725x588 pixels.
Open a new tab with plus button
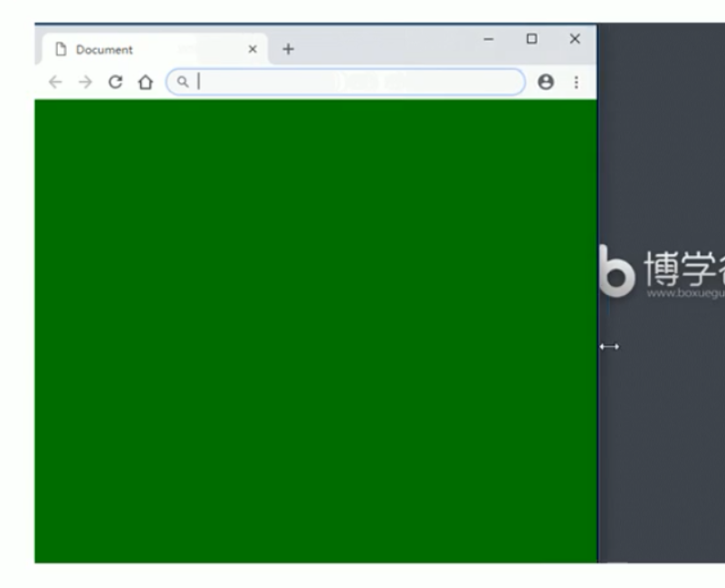click(x=288, y=49)
